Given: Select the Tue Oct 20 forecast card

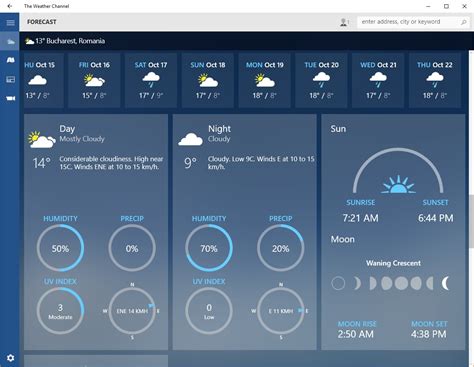Looking at the screenshot, I should click(321, 80).
